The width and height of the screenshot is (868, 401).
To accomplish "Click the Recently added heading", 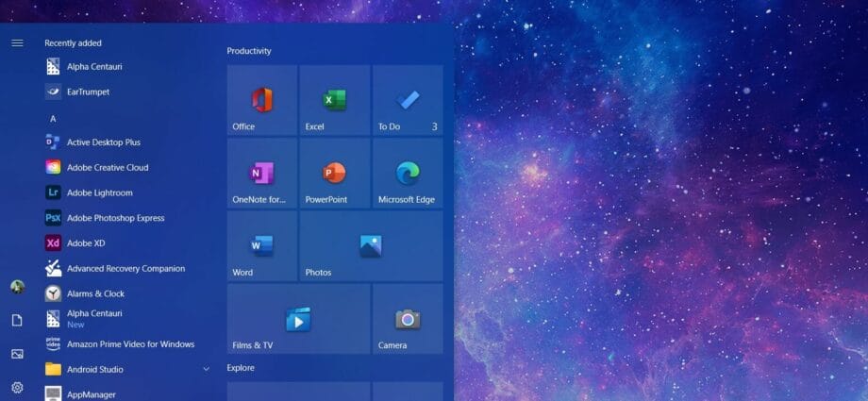I will [73, 42].
